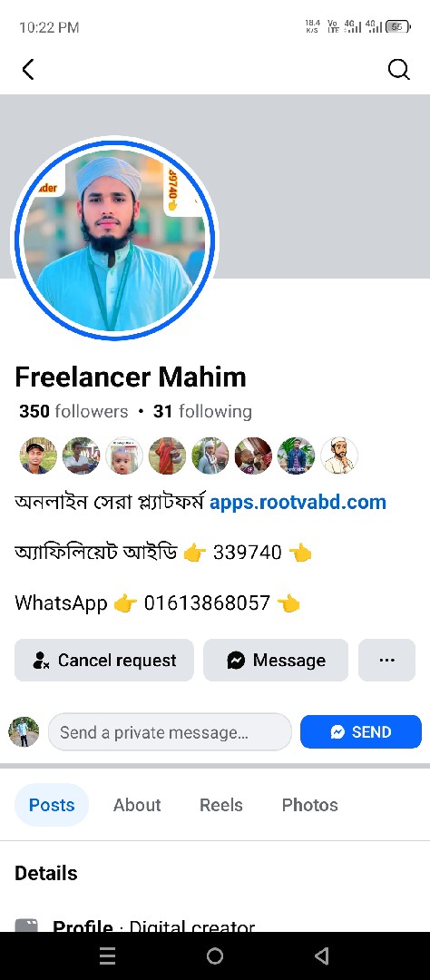
Task: Open the three-dots more options button
Action: click(386, 660)
